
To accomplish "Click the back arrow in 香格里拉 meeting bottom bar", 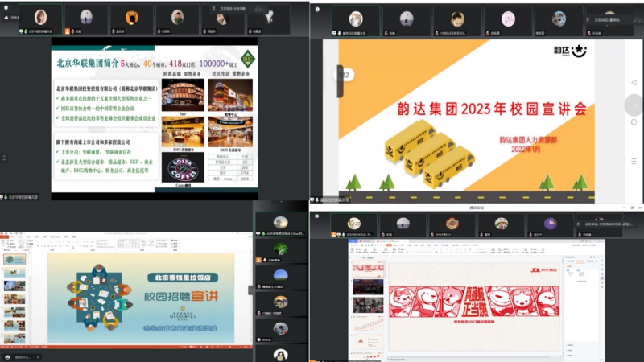I will pos(38,357).
